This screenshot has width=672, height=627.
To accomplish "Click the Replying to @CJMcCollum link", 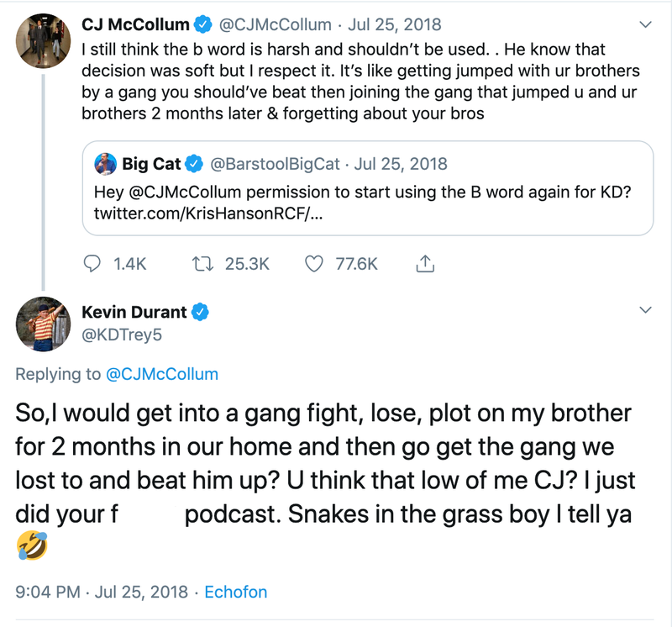I will click(x=162, y=374).
